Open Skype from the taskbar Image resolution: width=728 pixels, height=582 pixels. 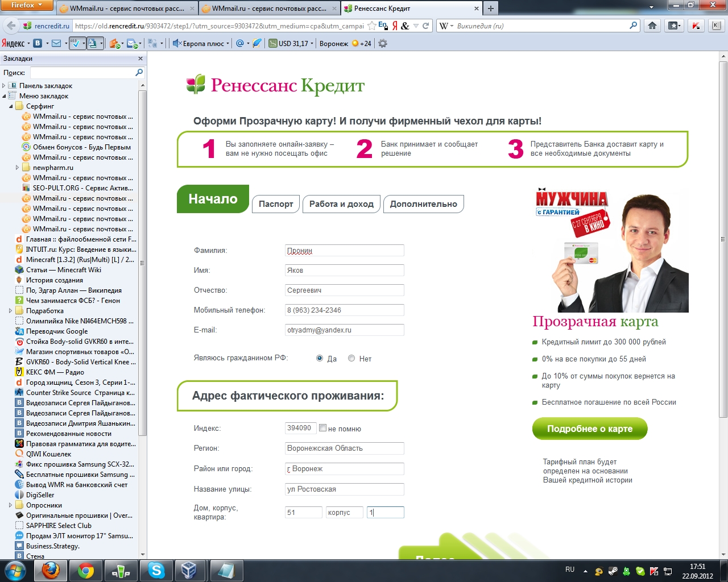point(156,570)
